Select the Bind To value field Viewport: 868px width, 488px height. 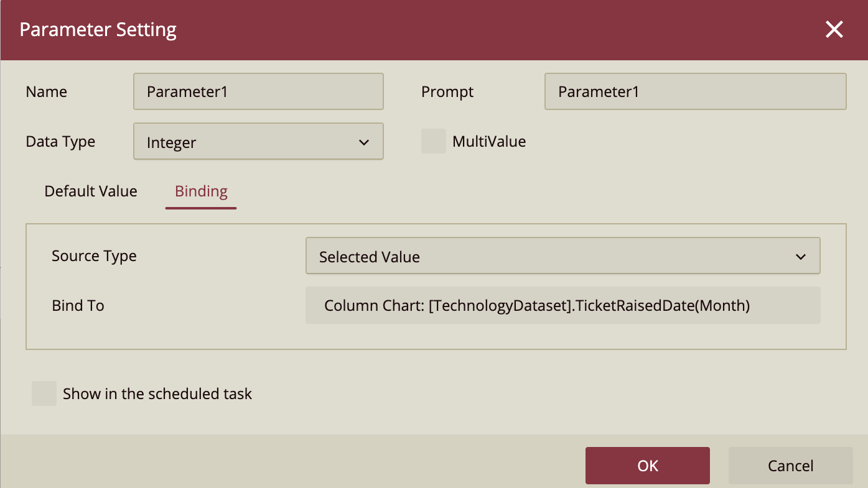tap(563, 305)
